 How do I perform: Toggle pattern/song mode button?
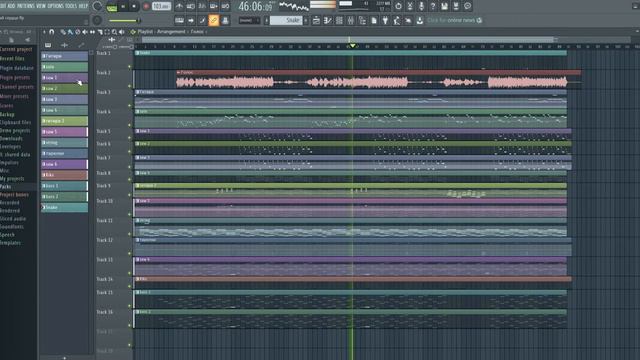[111, 7]
